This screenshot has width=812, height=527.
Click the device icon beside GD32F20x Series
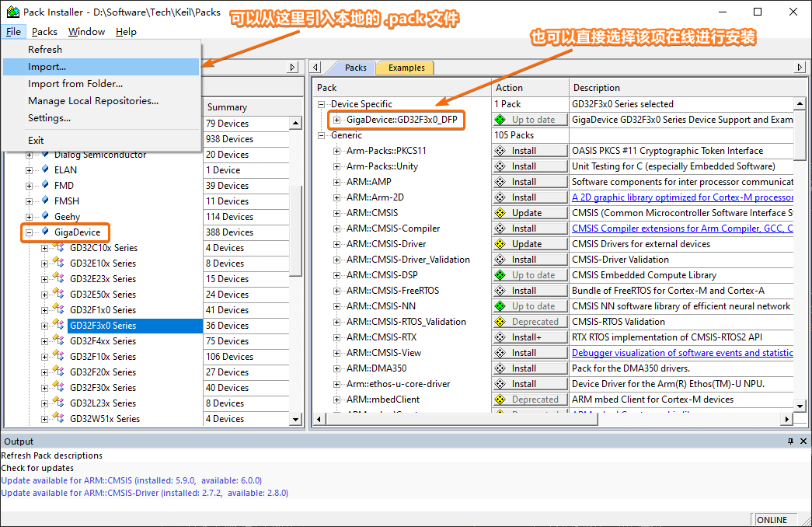click(x=59, y=372)
